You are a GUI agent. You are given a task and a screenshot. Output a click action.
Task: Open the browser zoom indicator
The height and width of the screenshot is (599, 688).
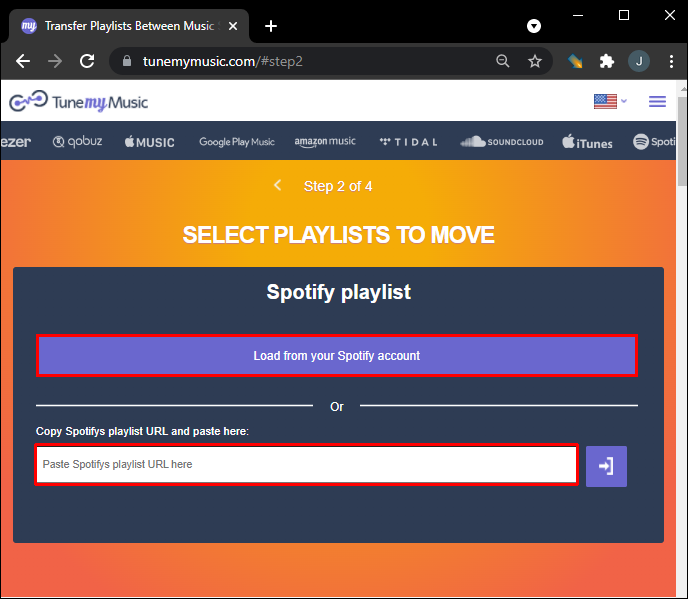[503, 61]
